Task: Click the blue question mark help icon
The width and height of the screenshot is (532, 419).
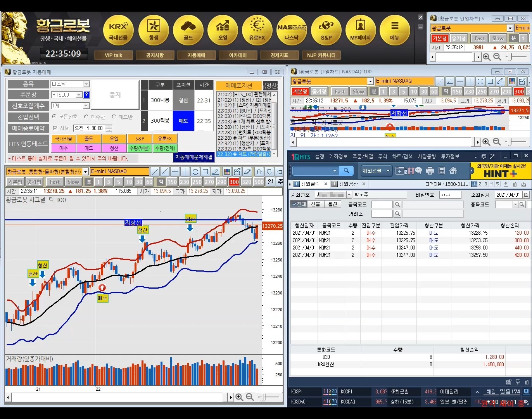Action: pos(86,95)
